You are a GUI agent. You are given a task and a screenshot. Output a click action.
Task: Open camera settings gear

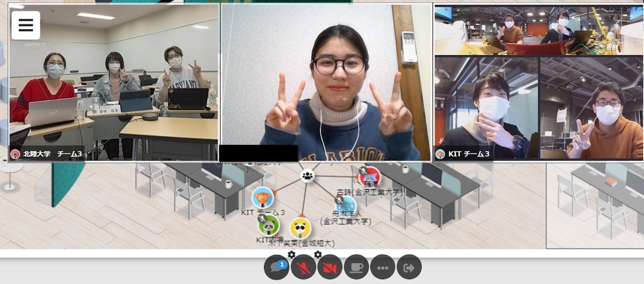(x=318, y=255)
